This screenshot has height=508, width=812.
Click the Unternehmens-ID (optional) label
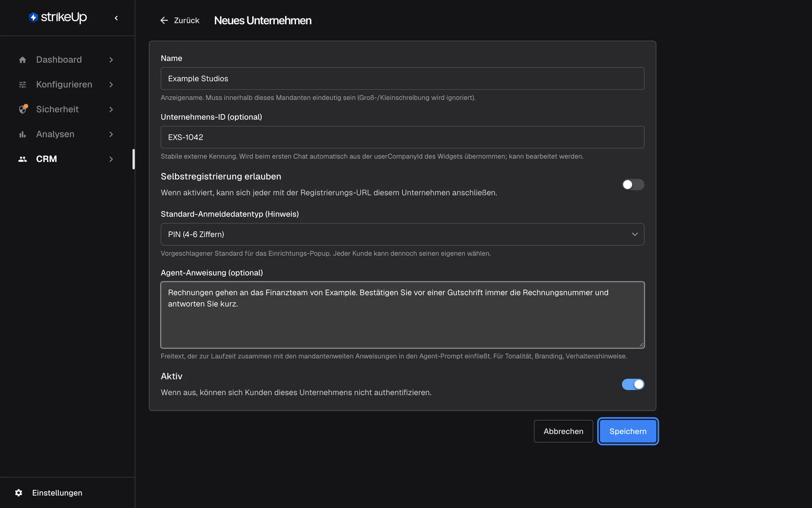pyautogui.click(x=211, y=117)
